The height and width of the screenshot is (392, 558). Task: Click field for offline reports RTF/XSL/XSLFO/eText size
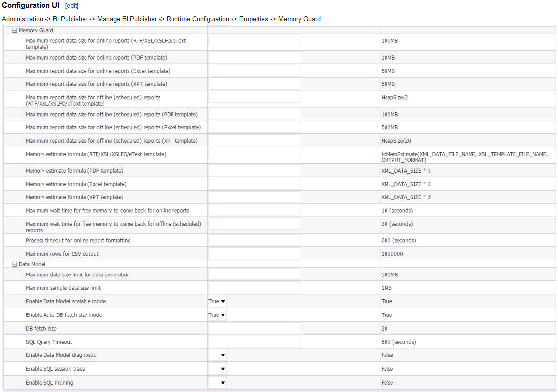point(255,97)
